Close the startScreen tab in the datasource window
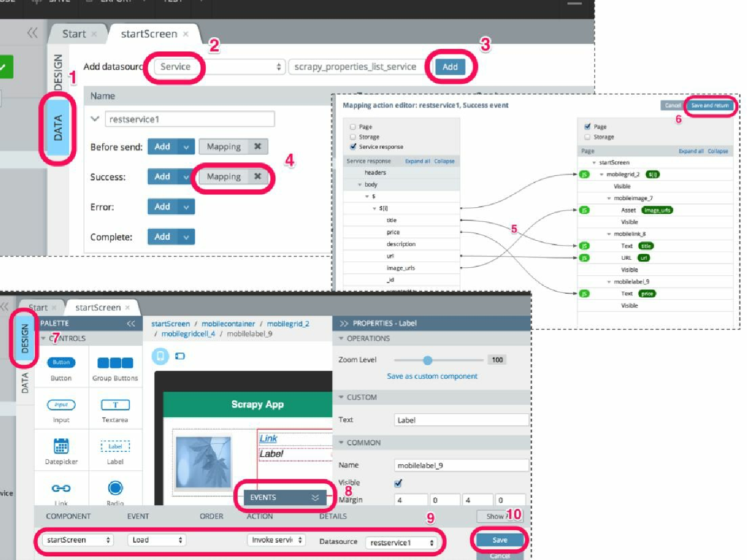This screenshot has width=747, height=560. pyautogui.click(x=186, y=34)
